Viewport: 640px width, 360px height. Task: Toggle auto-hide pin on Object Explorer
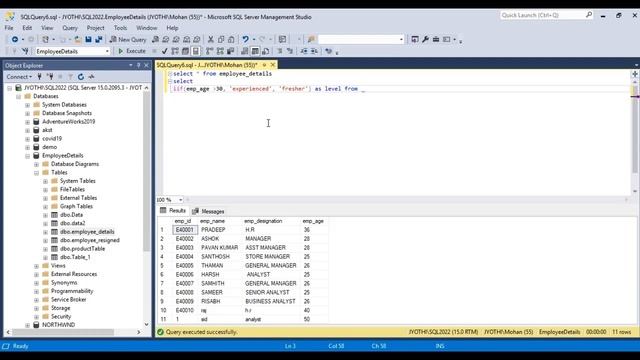tap(138, 65)
